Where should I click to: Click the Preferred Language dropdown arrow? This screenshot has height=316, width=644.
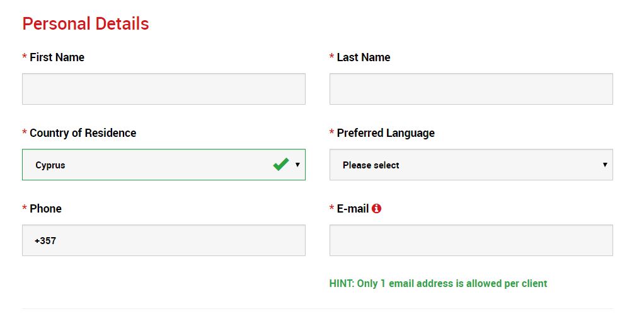(x=605, y=165)
